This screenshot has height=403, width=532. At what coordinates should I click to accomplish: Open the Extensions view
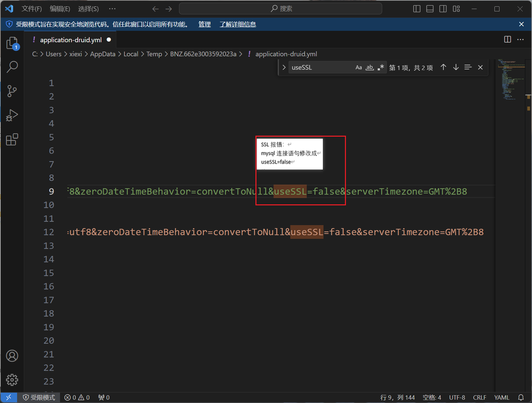(12, 139)
